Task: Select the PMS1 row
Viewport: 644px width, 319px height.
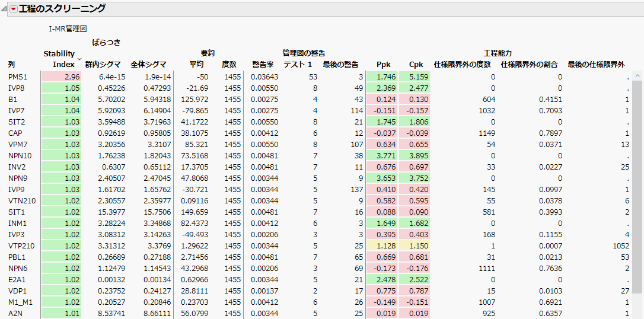Action: pos(18,77)
